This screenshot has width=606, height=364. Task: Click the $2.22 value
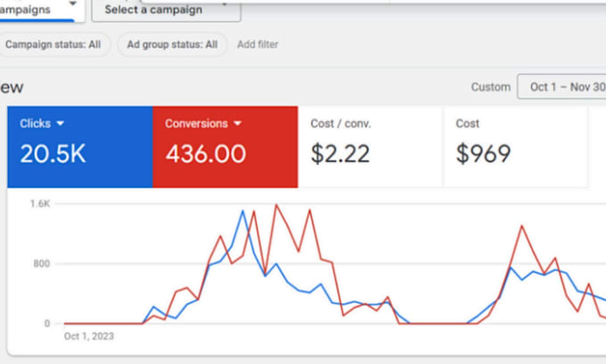click(x=340, y=154)
